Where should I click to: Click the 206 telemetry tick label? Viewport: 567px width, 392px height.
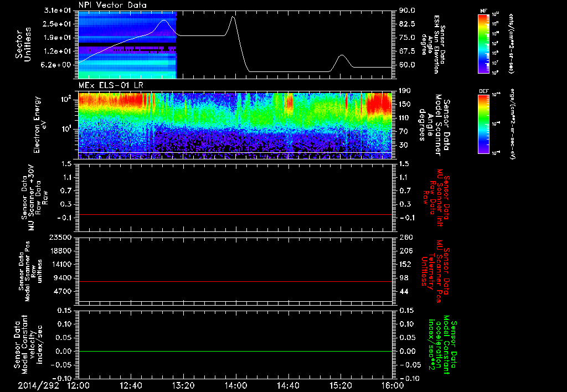(x=405, y=251)
